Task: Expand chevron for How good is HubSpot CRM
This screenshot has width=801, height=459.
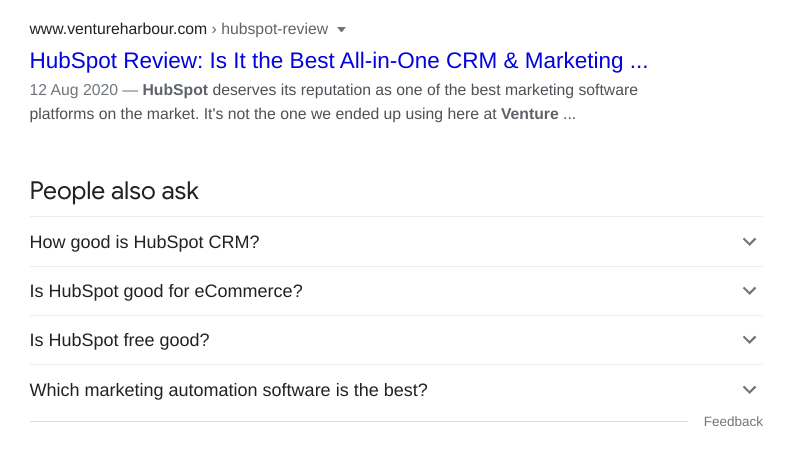Action: (750, 242)
